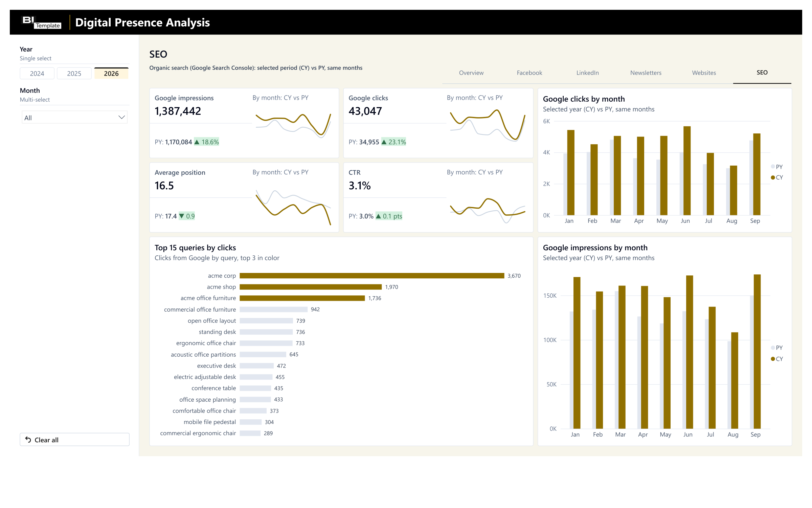The height and width of the screenshot is (508, 812).
Task: Click the undo arrow icon beside Clear all
Action: pos(28,440)
